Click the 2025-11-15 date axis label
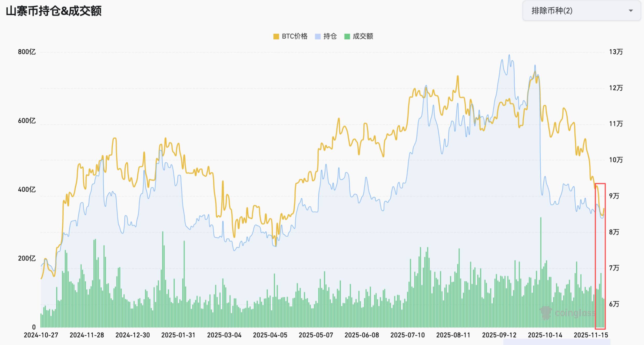 click(x=591, y=335)
